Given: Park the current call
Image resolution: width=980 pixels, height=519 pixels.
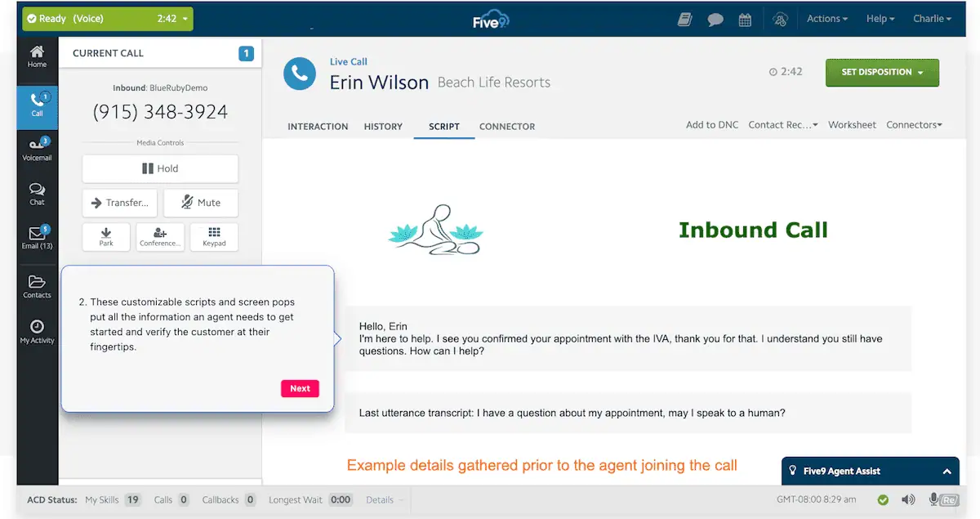Looking at the screenshot, I should tap(106, 237).
